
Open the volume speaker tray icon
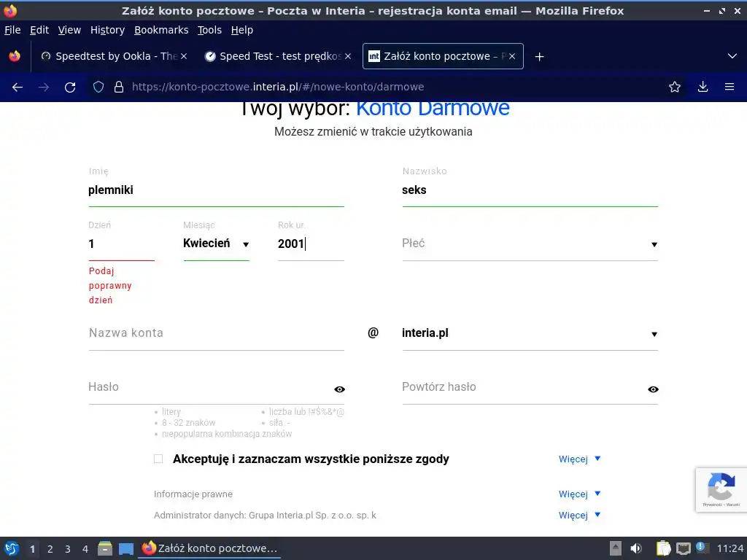[x=636, y=548]
